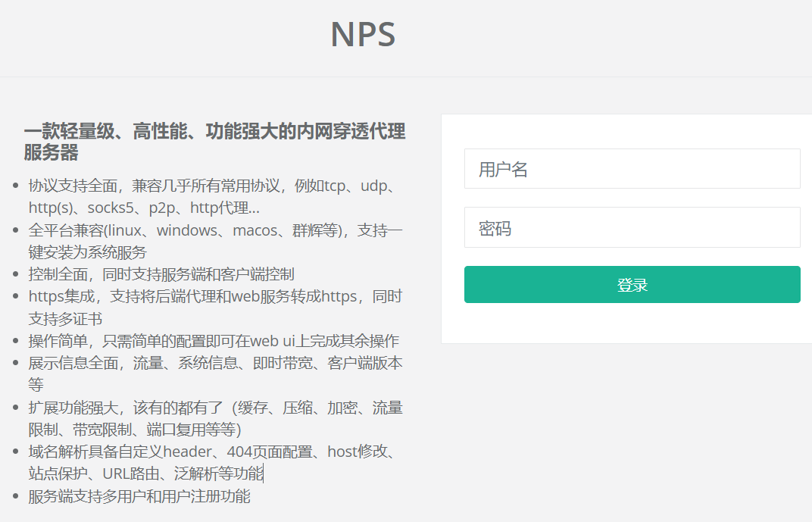Click the 展示信息全面 feature list item
This screenshot has width=812, height=522.
[x=214, y=364]
